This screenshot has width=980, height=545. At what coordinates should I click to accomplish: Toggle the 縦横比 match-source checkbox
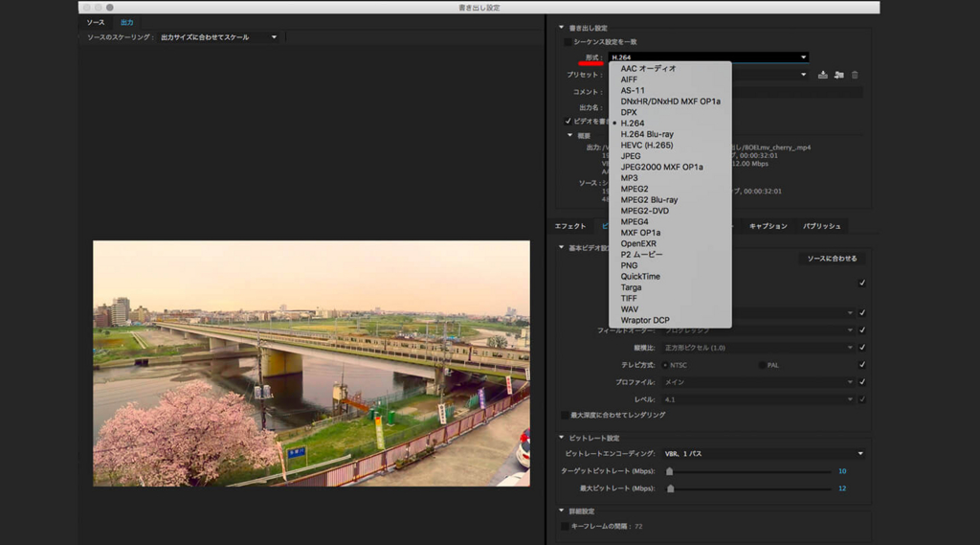click(862, 348)
